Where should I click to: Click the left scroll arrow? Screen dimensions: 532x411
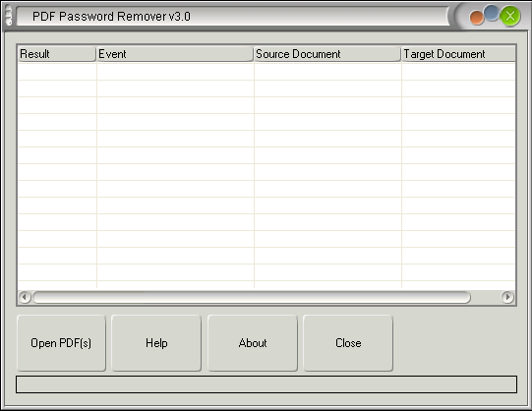coord(25,297)
